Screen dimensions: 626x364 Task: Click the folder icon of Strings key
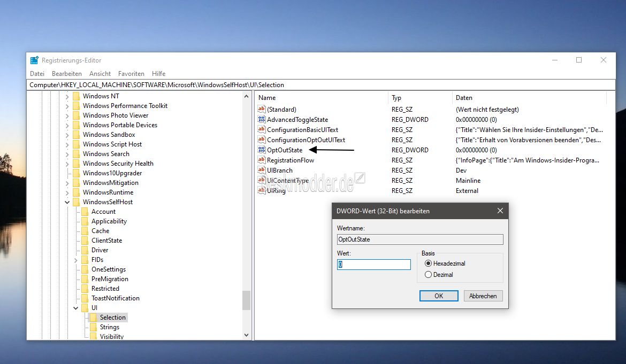point(93,327)
